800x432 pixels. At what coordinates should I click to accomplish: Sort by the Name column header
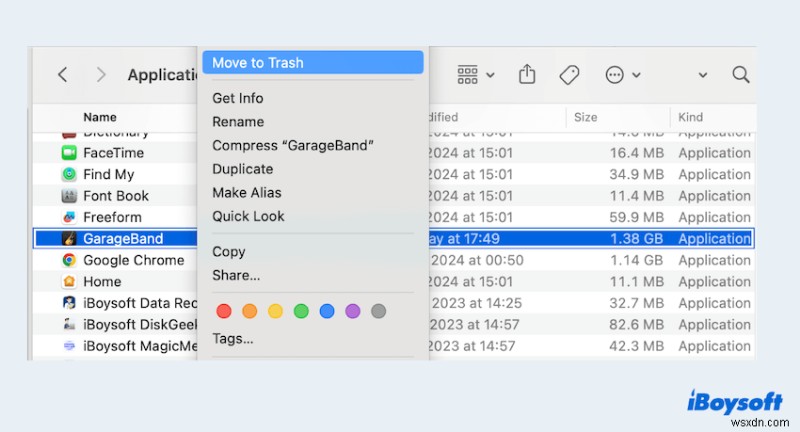point(100,117)
